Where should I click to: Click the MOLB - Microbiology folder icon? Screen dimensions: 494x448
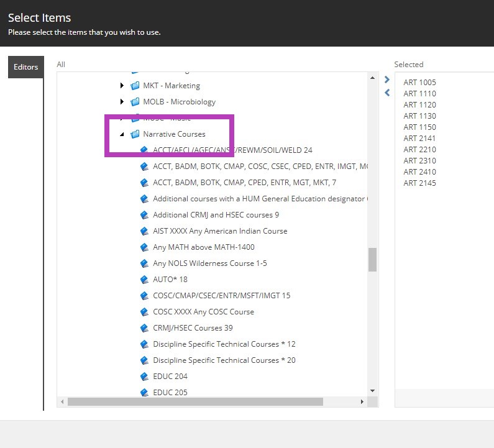(135, 102)
